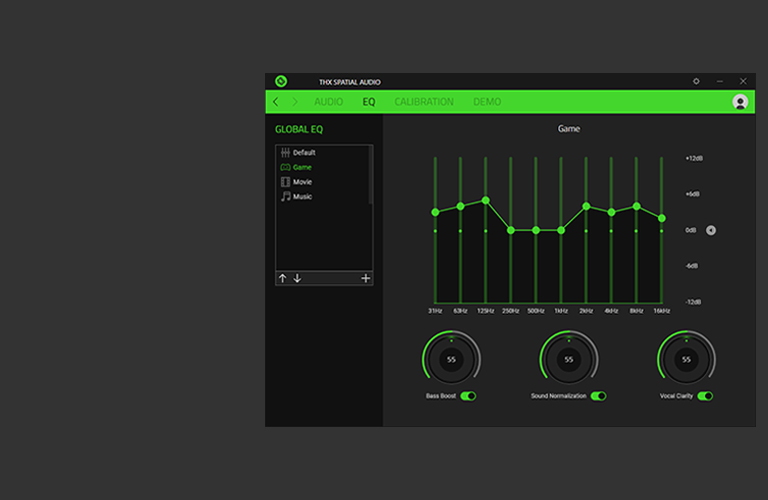Go forward using the right arrow
This screenshot has height=500, width=768.
point(295,102)
